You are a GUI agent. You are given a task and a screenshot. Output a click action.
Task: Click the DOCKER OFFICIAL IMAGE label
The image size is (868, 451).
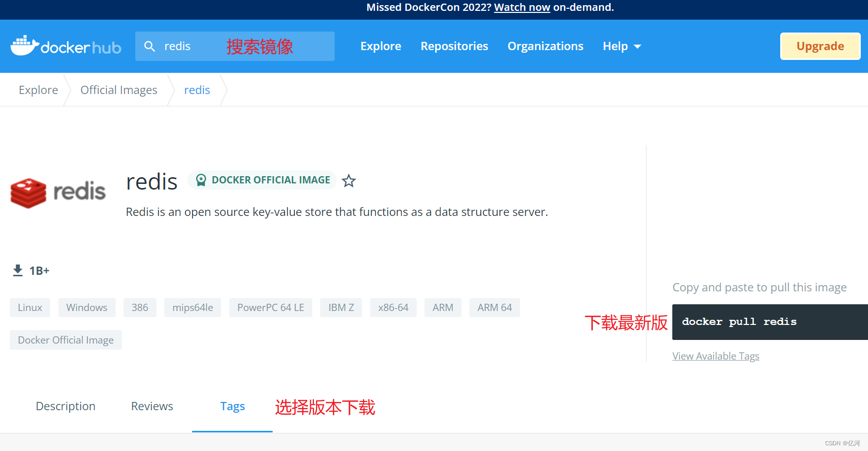click(271, 180)
